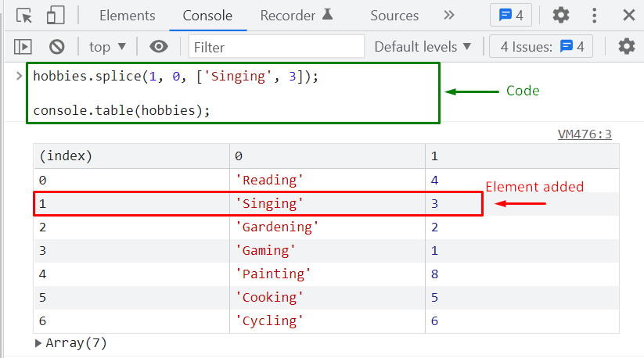Viewport: 644px width, 358px height.
Task: Sort table by column header 1
Action: (x=522, y=156)
